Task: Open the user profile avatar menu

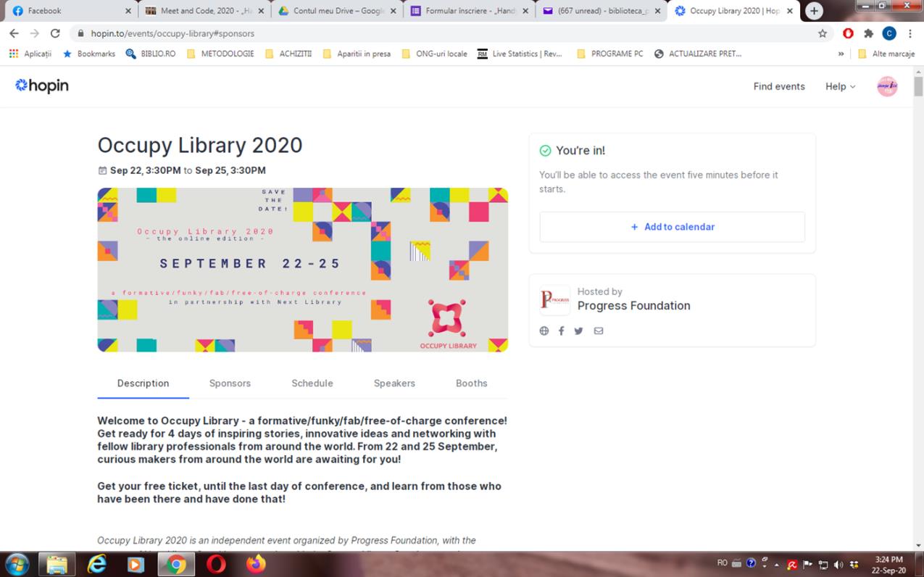Action: 887,86
